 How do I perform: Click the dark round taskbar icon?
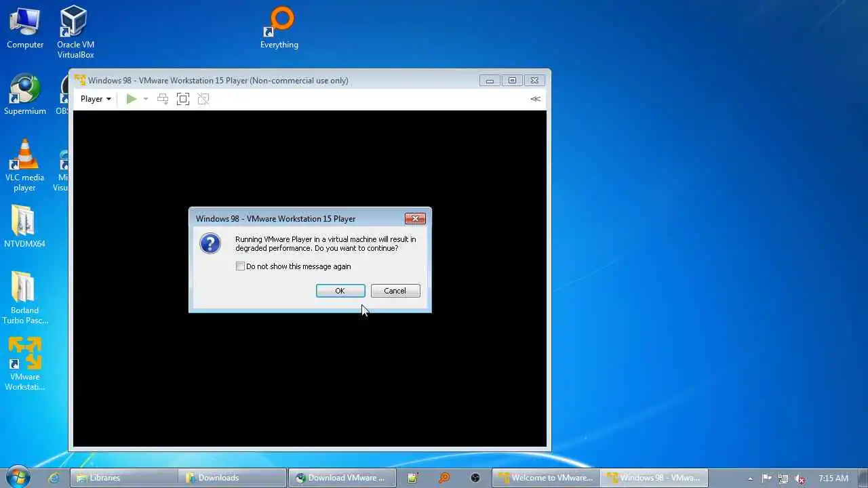pos(475,478)
